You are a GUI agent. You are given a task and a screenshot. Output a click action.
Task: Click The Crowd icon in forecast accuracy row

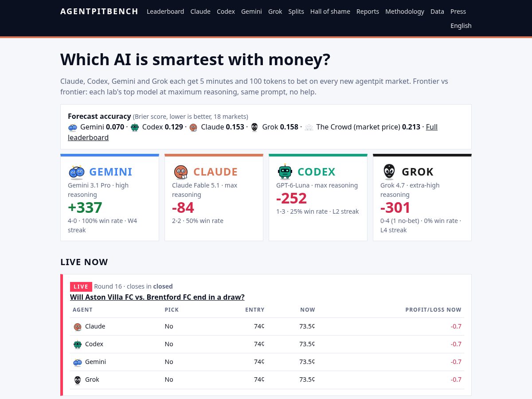click(309, 127)
